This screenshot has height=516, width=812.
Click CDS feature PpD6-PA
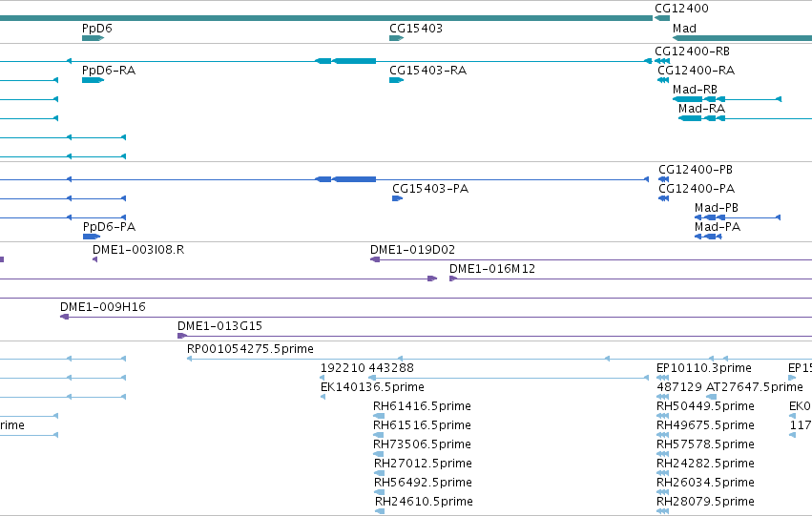coord(110,227)
